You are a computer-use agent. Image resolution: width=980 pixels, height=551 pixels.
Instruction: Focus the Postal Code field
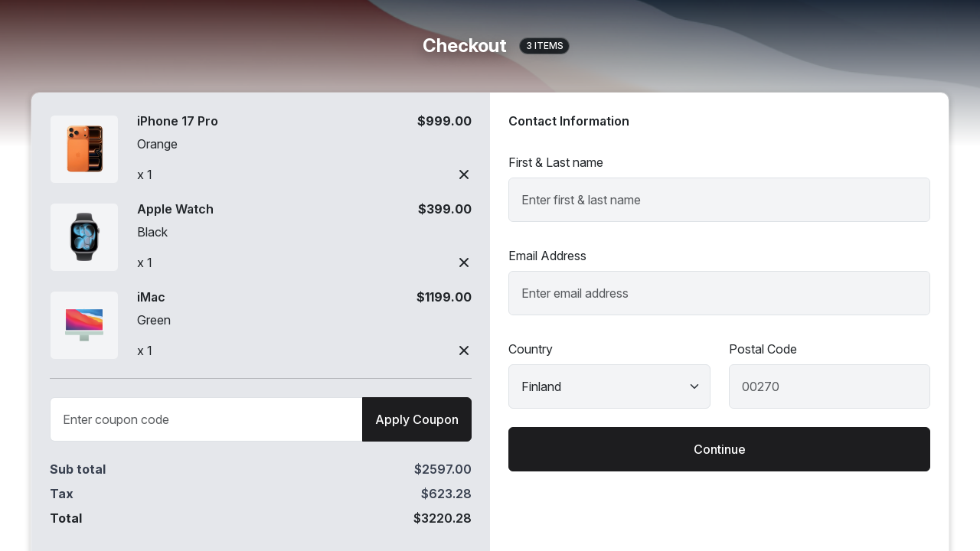click(829, 386)
